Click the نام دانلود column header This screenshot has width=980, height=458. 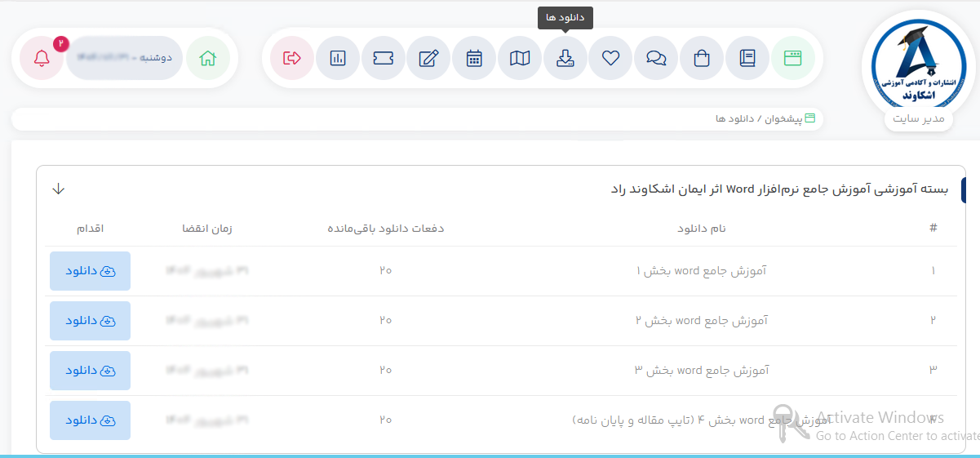pos(702,229)
